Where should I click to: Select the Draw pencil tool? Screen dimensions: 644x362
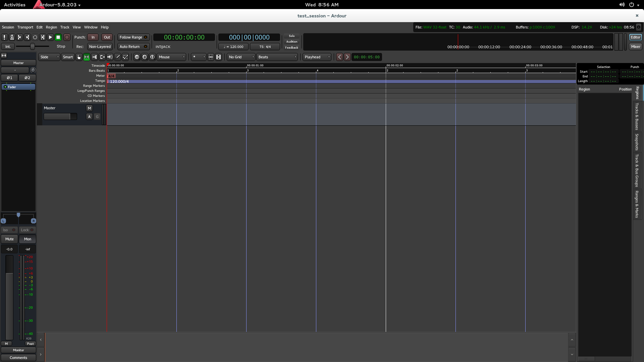coord(118,57)
